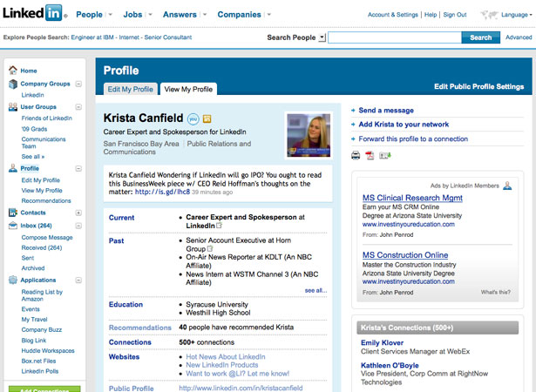Click the User Groups people icon
Viewport: 536px width, 392px height.
click(x=13, y=107)
